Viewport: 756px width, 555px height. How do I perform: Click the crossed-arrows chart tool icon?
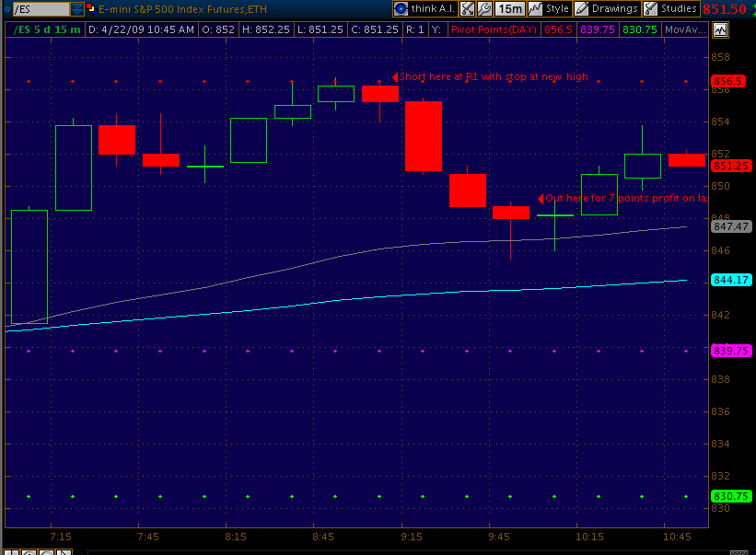point(466,8)
